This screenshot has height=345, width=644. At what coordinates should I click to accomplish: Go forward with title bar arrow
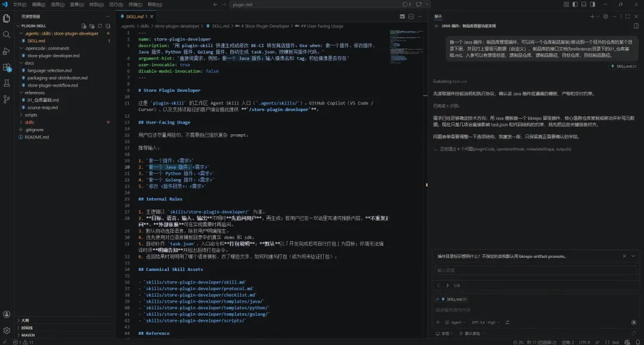point(224,5)
